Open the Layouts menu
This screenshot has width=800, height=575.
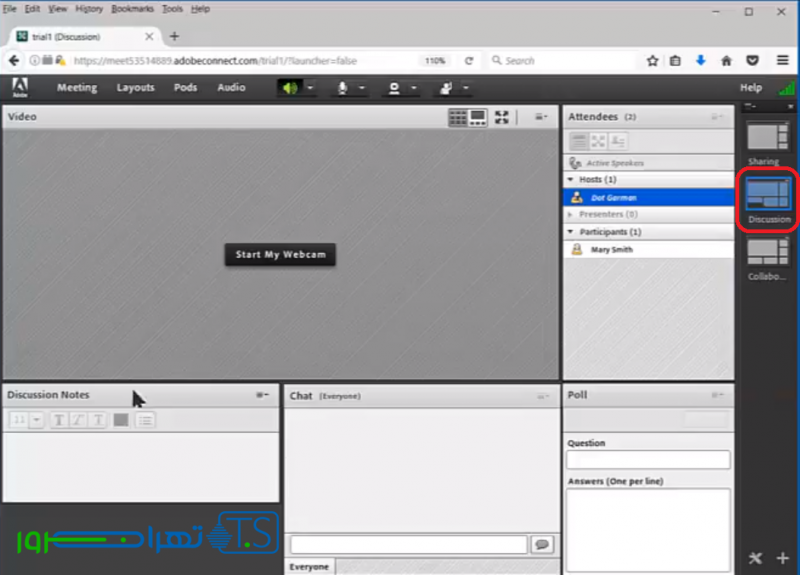point(135,88)
